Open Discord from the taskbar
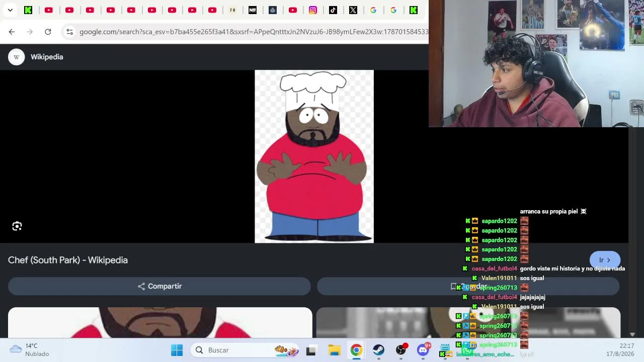Viewport: 644px width, 362px height. 423,350
